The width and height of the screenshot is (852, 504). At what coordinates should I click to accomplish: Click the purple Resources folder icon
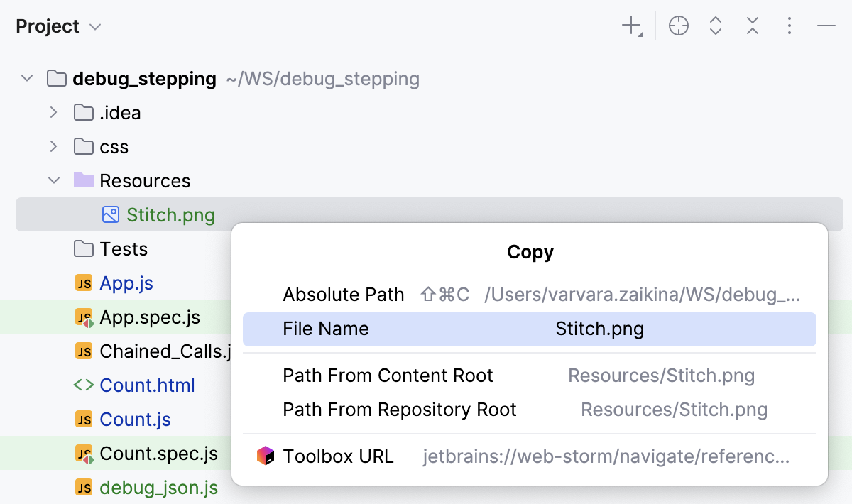[x=82, y=180]
